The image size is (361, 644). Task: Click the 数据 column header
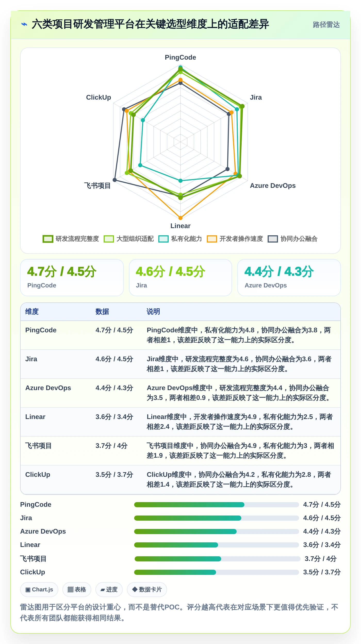click(102, 312)
